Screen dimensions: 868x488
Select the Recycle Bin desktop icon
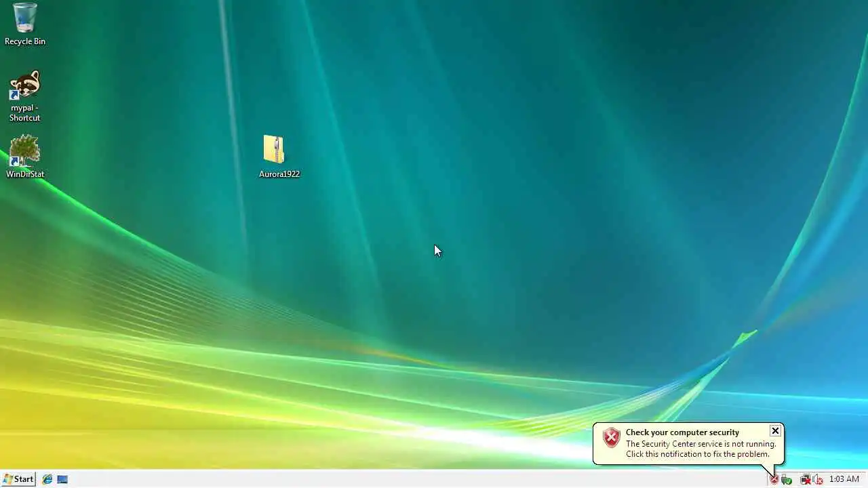coord(24,18)
